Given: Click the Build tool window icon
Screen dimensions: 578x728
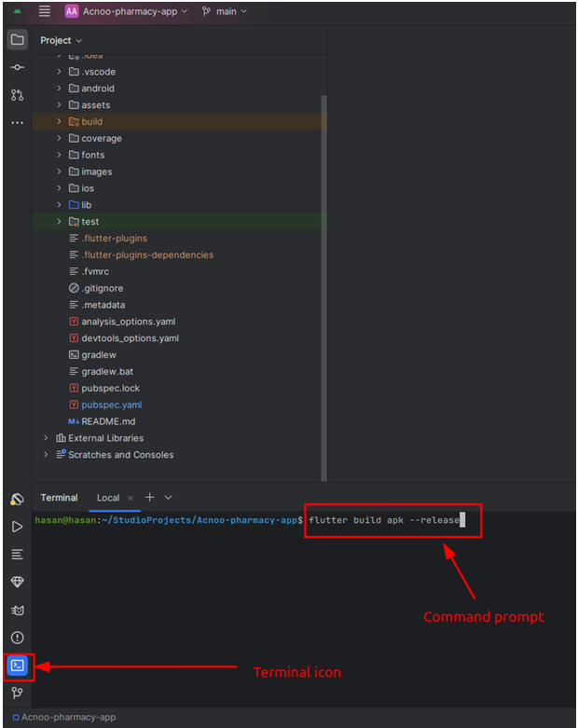Looking at the screenshot, I should (17, 500).
